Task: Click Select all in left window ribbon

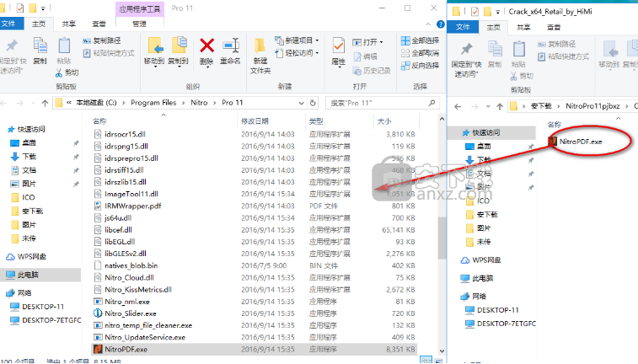Action: coord(420,40)
